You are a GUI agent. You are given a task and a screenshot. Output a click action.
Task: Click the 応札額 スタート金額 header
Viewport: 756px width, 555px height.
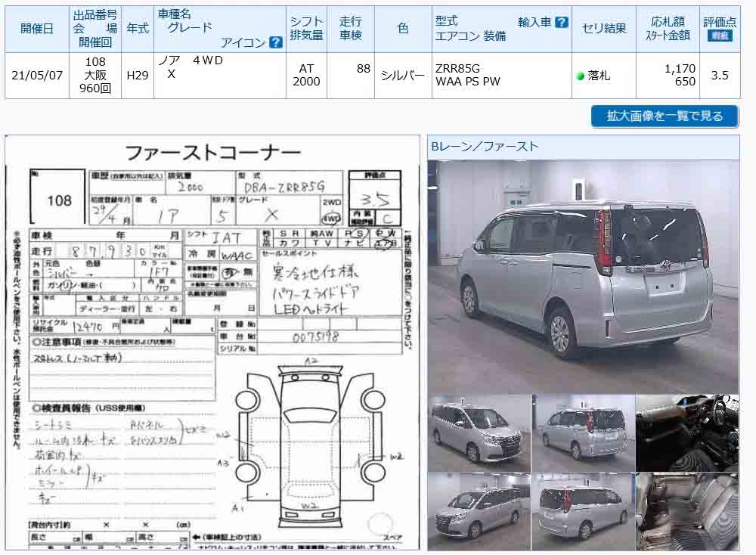pyautogui.click(x=668, y=29)
